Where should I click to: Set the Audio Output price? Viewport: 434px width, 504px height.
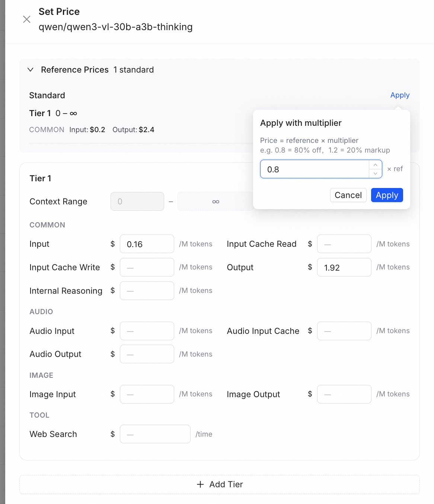click(147, 354)
